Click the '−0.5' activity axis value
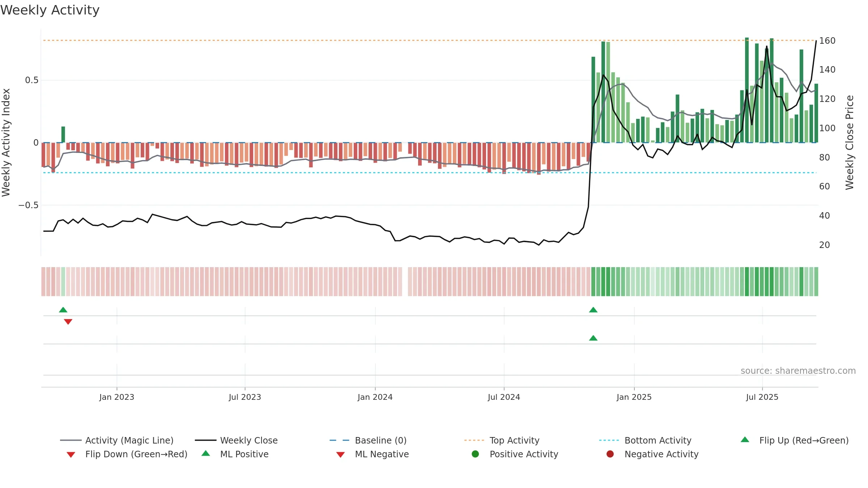Image resolution: width=868 pixels, height=488 pixels. 29,205
